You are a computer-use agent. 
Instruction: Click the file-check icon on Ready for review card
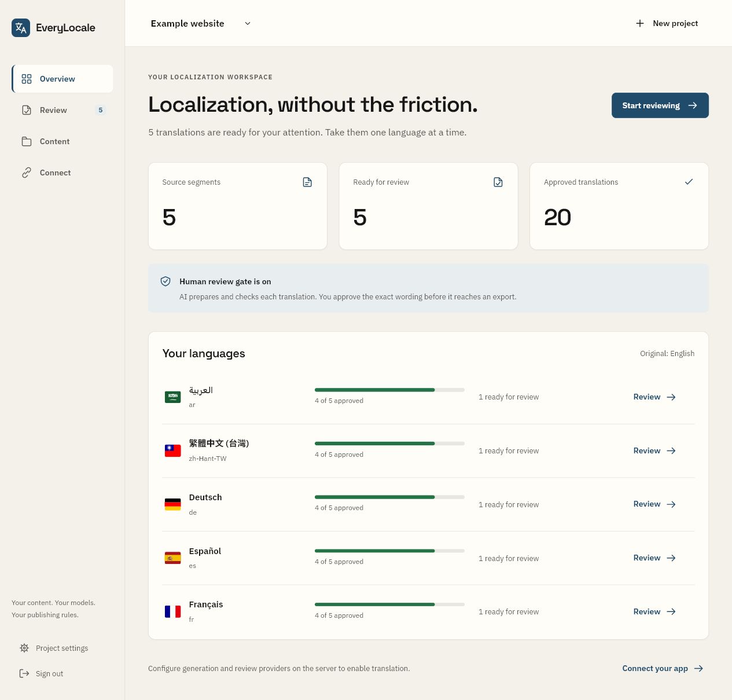coord(498,182)
